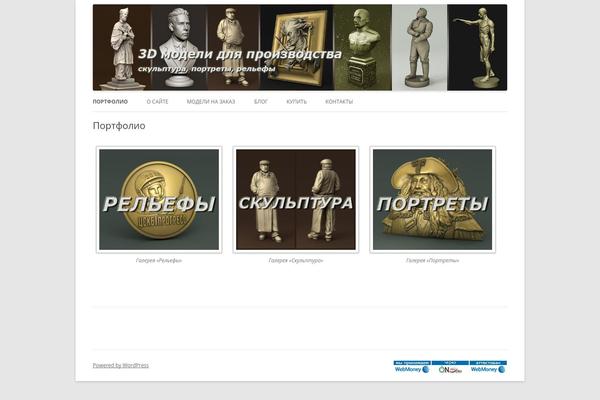Click the Галерея «Портреты» caption
The image size is (600, 400).
click(x=432, y=261)
